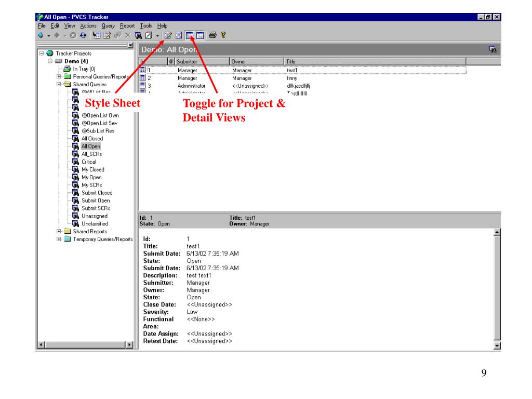Close the project tree pane with X
This screenshot has width=532, height=399.
(130, 45)
